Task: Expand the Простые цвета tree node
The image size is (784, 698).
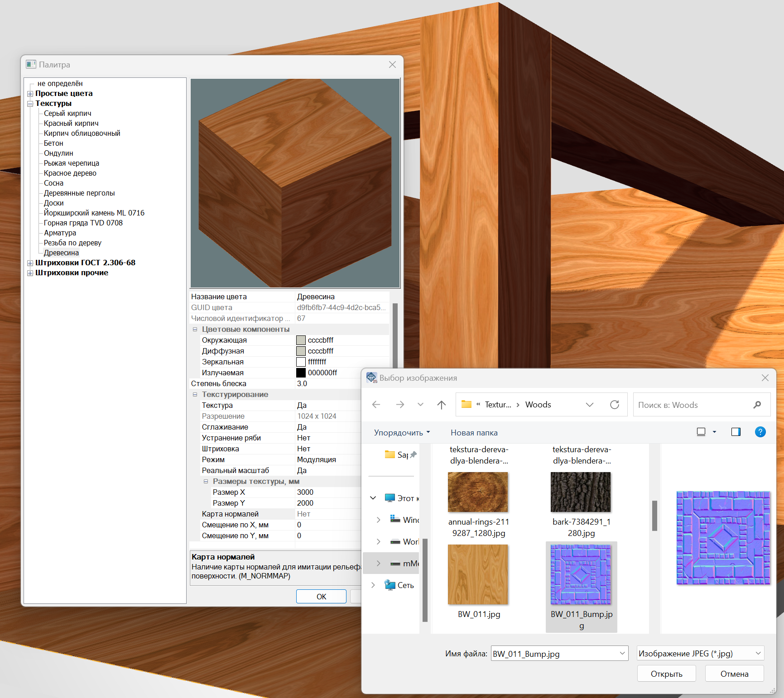Action: coord(30,94)
